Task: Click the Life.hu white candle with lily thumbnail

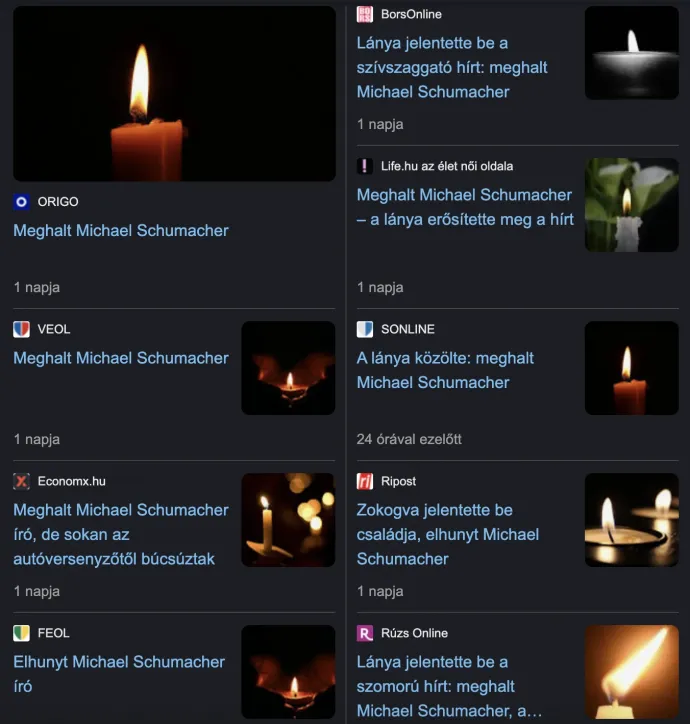Action: [x=632, y=205]
